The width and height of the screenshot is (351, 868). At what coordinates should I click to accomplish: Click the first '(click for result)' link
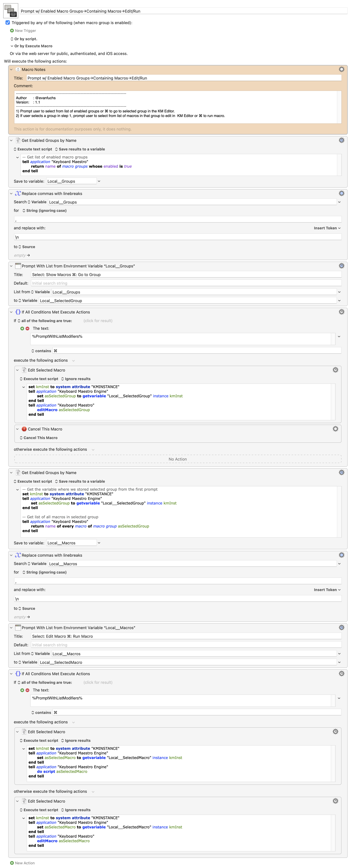tap(98, 321)
